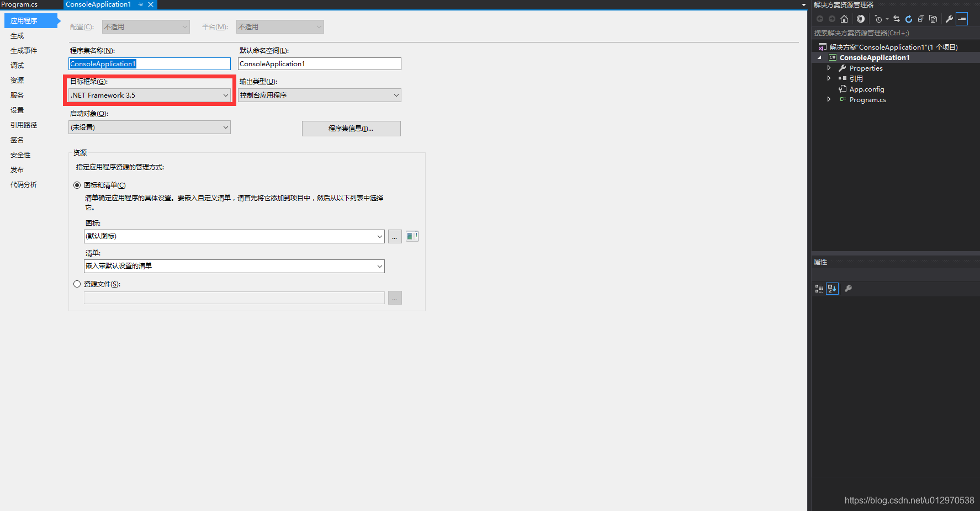Refresh the Solution Explorer

click(x=909, y=19)
